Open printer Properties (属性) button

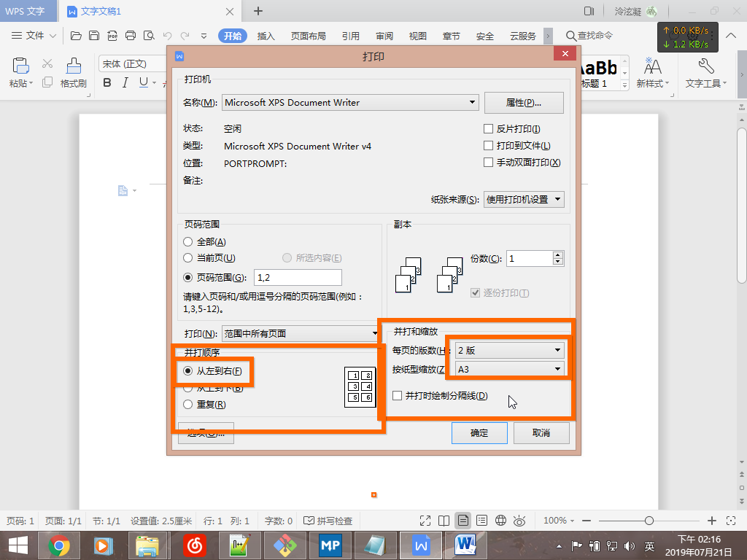pyautogui.click(x=524, y=102)
